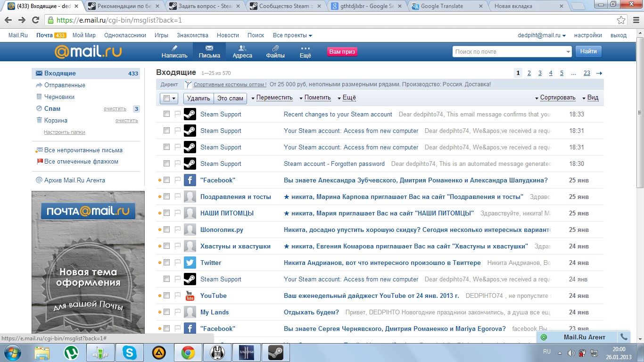Open Новости in the top navigation
The image size is (644, 362).
point(228,35)
